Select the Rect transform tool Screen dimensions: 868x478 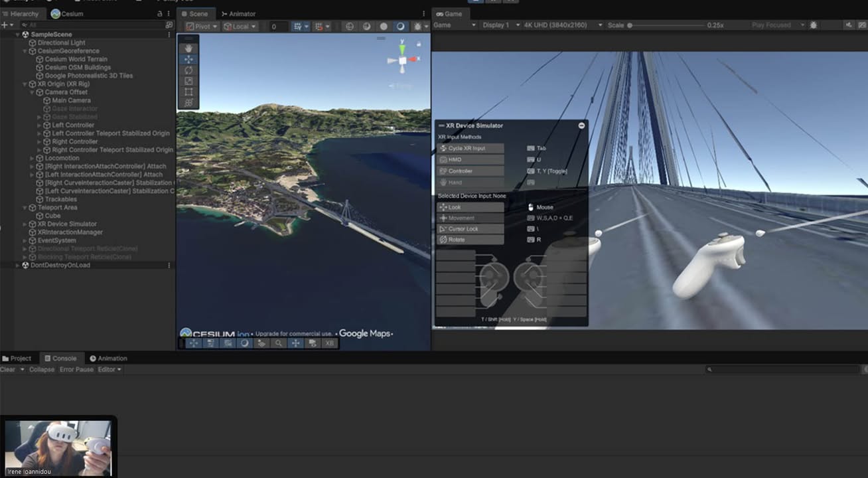click(188, 92)
